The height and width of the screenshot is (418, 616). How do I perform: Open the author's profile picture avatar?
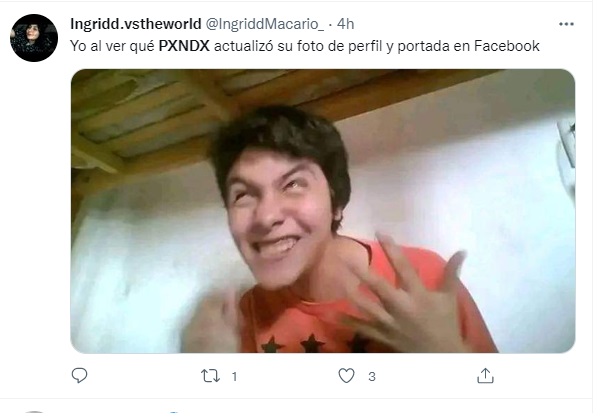pyautogui.click(x=33, y=38)
